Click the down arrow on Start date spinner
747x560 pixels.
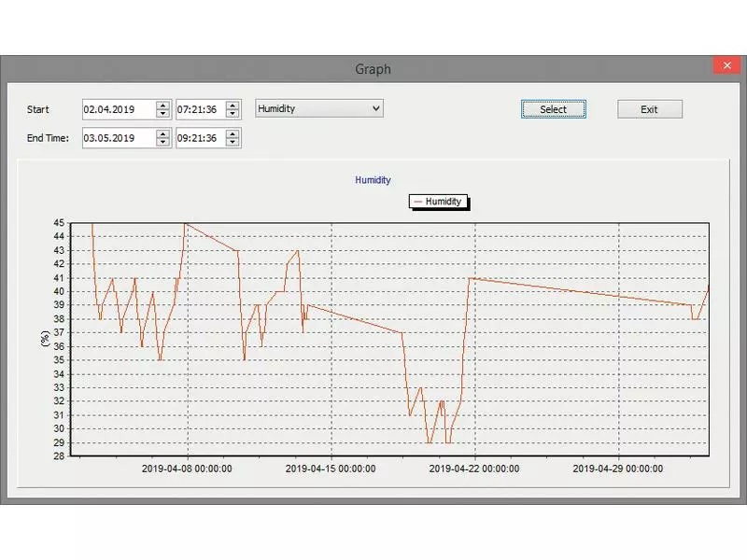click(163, 114)
